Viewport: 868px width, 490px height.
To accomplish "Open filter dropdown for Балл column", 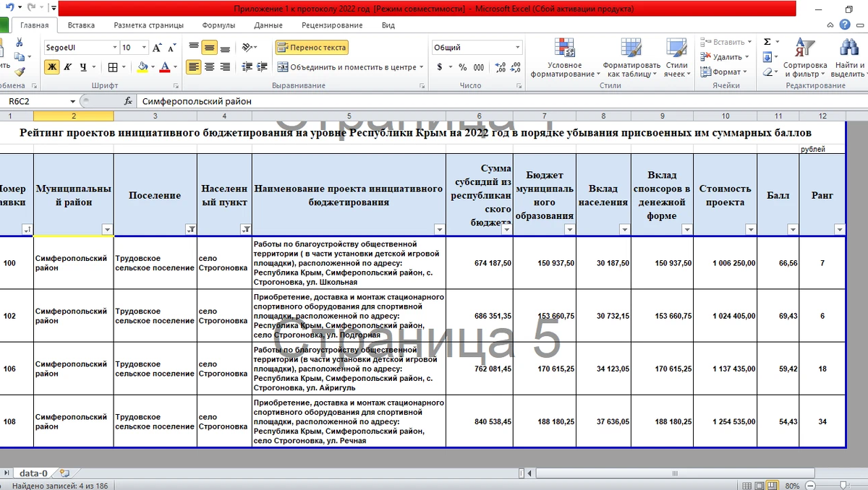I will (x=793, y=230).
